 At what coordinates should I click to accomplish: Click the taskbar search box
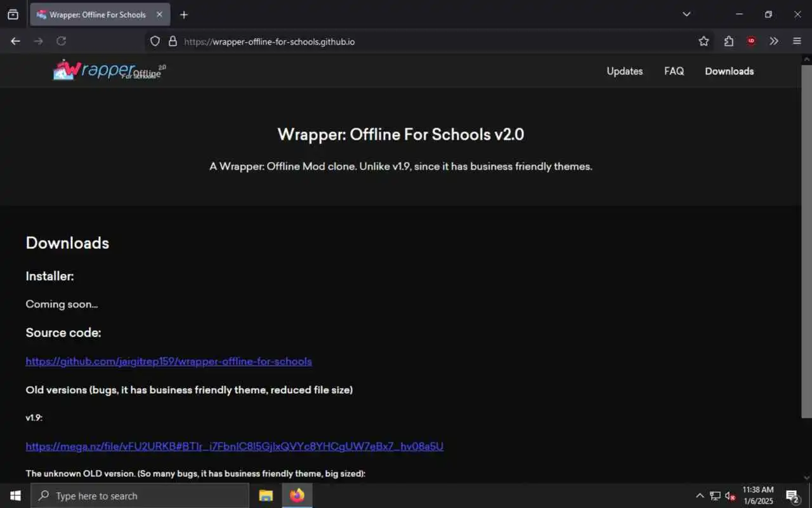[140, 496]
